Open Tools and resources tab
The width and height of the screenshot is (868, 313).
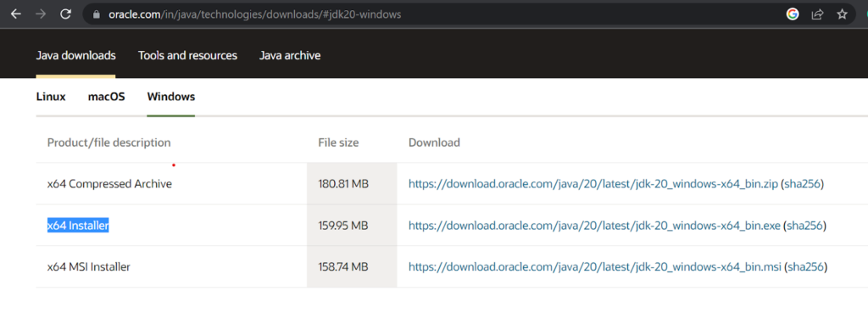tap(187, 55)
